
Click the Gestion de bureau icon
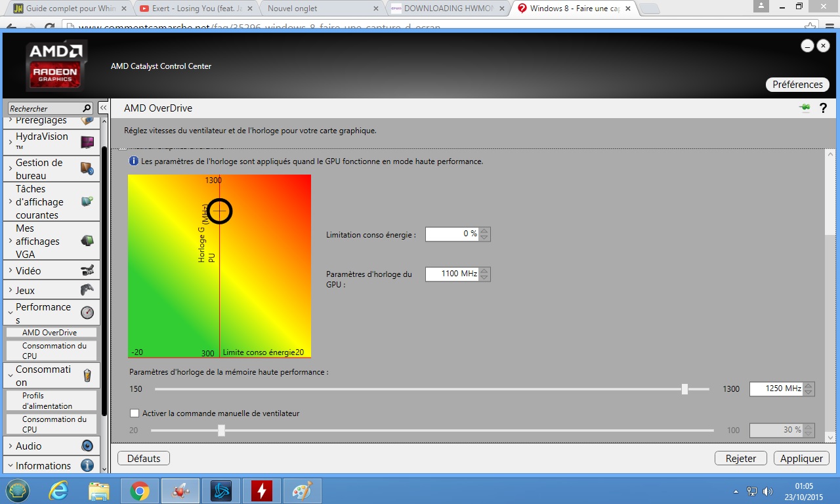pyautogui.click(x=87, y=169)
